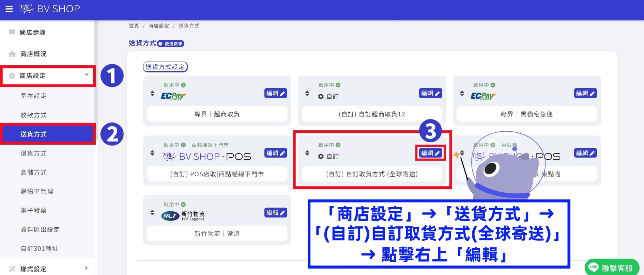
Task: Click the BV SHOP logo
Action: (49, 9)
